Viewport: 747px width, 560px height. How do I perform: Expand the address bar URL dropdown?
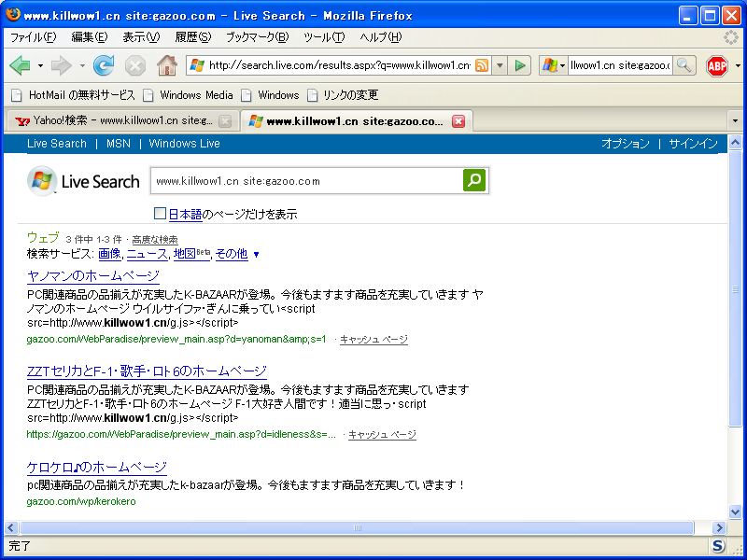tap(500, 65)
